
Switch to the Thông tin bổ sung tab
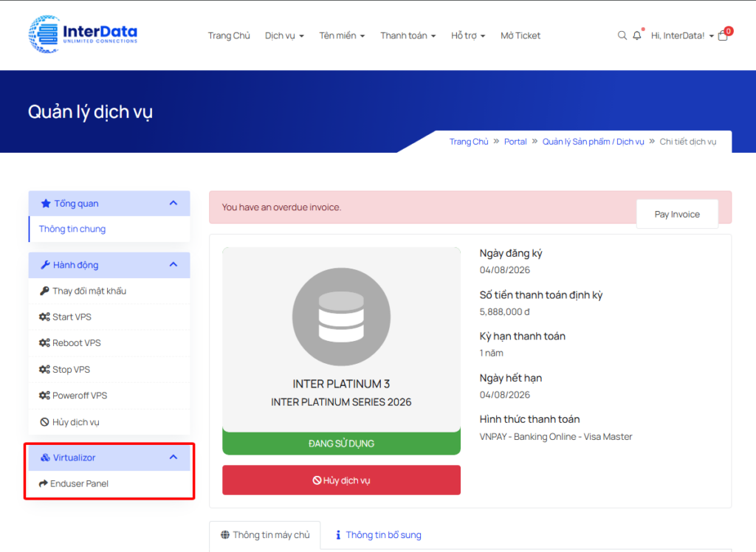pos(379,534)
